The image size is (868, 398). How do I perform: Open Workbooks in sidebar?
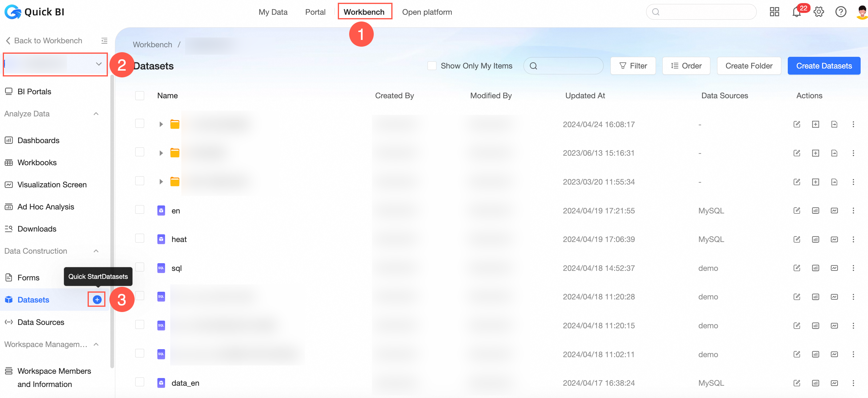coord(37,163)
